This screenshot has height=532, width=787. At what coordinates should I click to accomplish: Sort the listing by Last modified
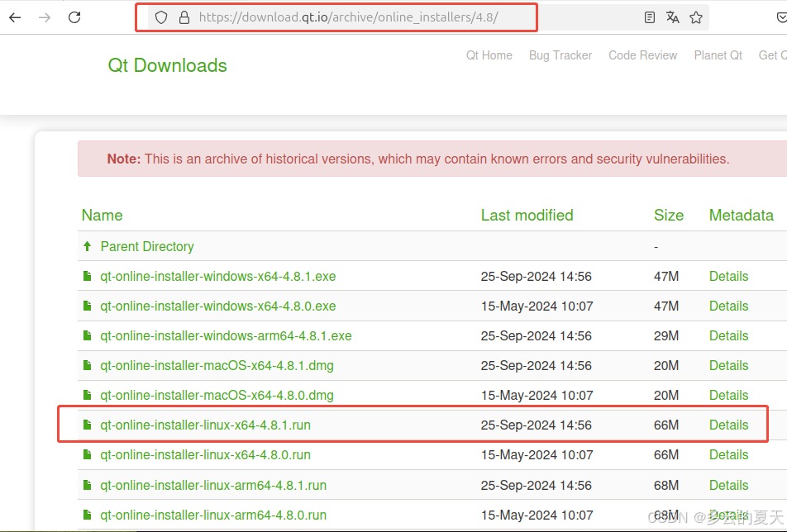(x=527, y=215)
